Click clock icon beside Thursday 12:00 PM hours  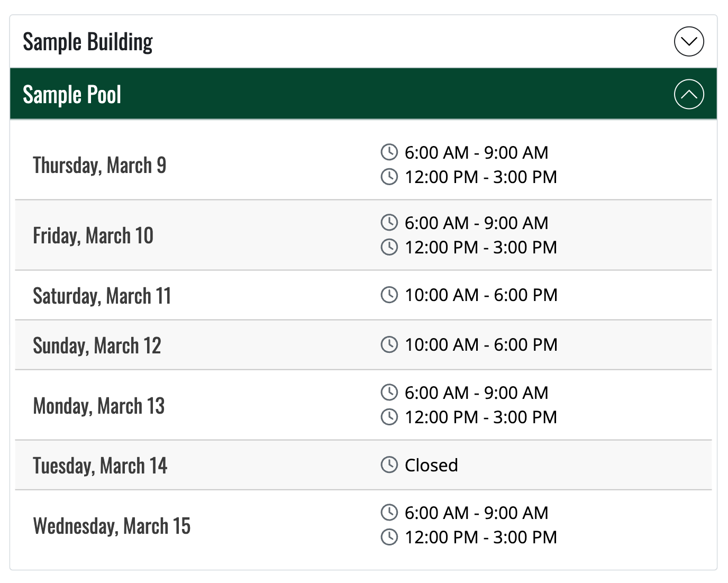coord(389,177)
